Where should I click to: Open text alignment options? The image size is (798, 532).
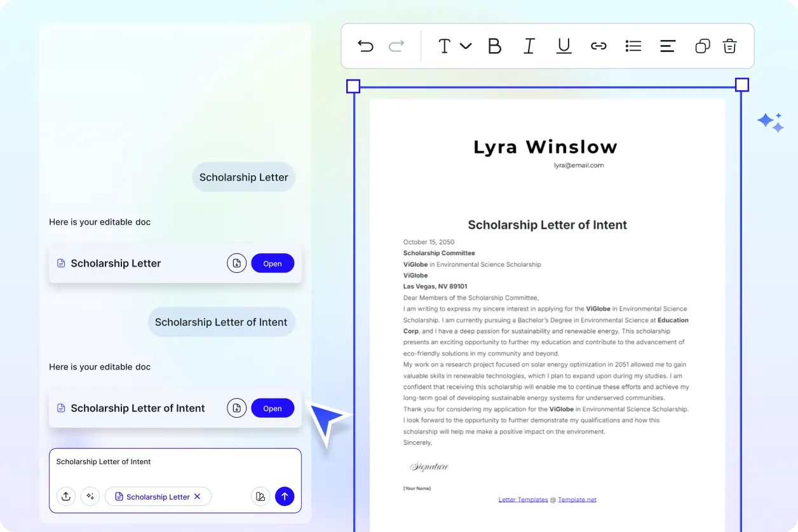[667, 46]
